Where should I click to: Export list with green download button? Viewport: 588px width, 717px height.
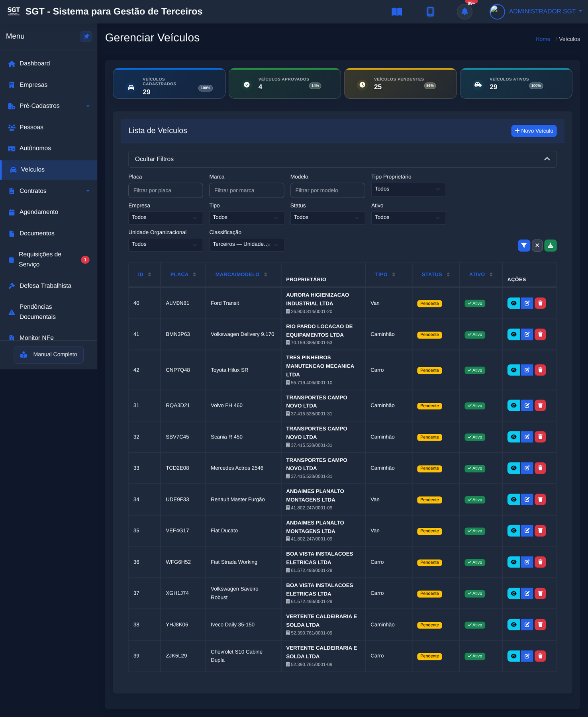[x=551, y=245]
